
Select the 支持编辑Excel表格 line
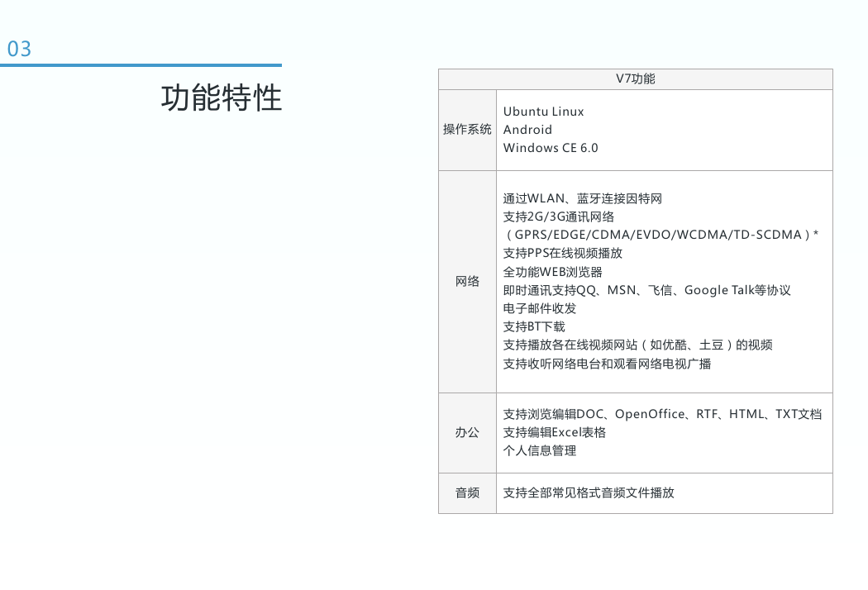coord(555,432)
